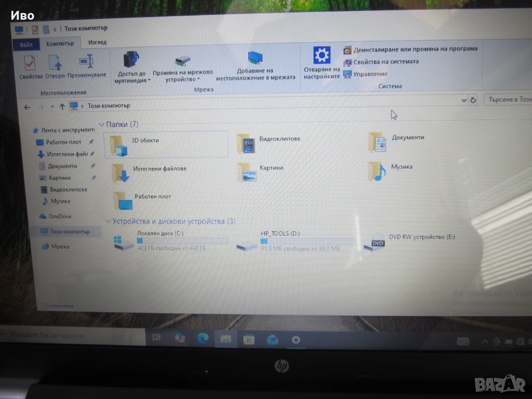This screenshot has width=532, height=399.
Task: Open the address bar history dropdown
Action: point(464,101)
